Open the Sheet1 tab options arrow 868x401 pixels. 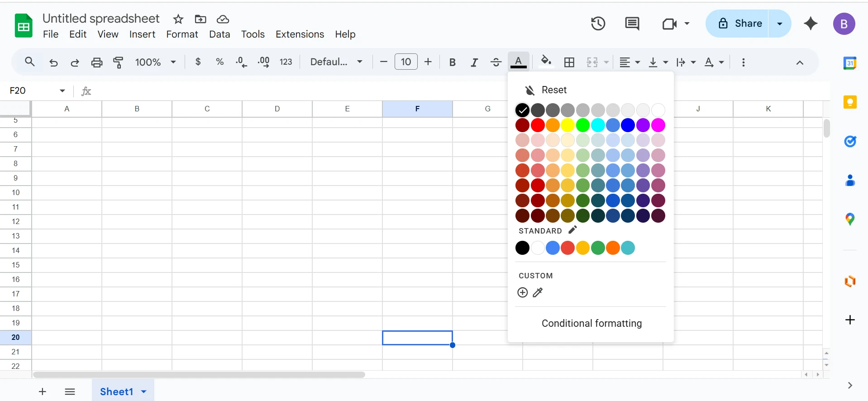pyautogui.click(x=144, y=391)
